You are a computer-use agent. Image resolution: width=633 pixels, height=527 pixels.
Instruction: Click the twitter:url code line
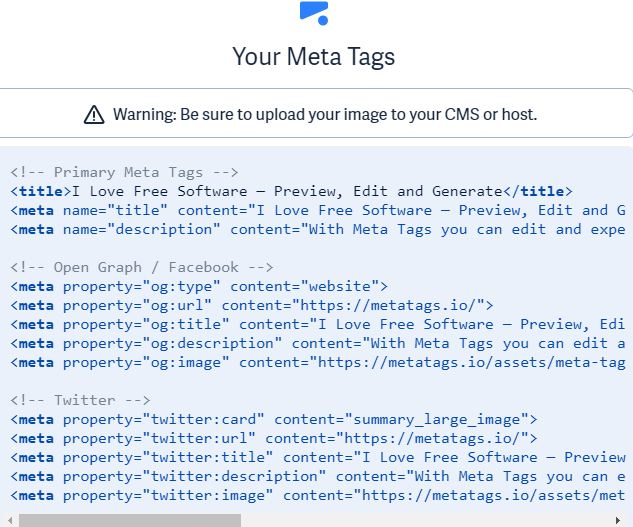pyautogui.click(x=274, y=438)
